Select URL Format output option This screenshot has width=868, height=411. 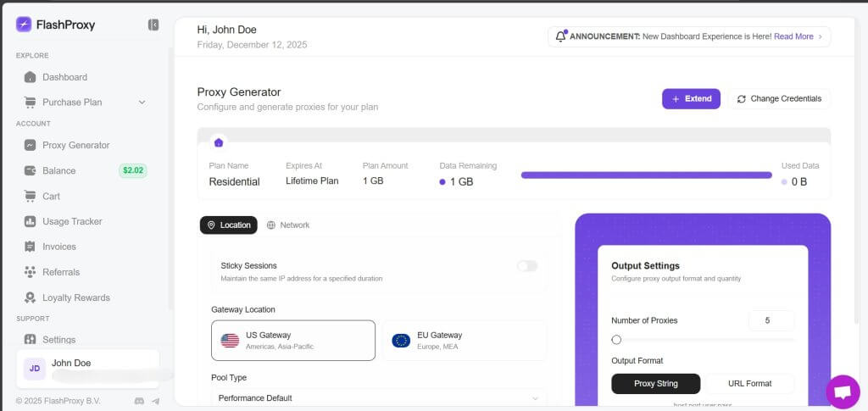[749, 384]
